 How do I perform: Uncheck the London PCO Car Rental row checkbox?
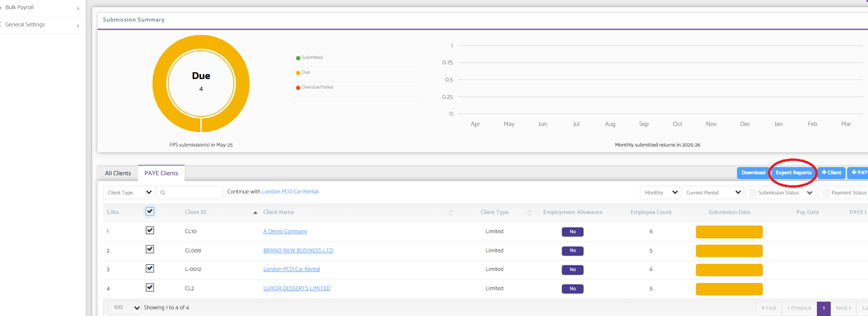[150, 269]
